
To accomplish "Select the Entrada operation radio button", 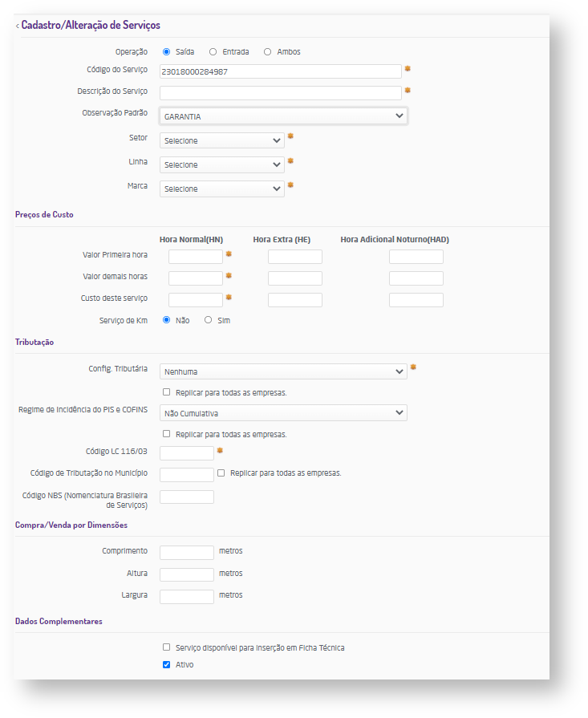I will (213, 52).
